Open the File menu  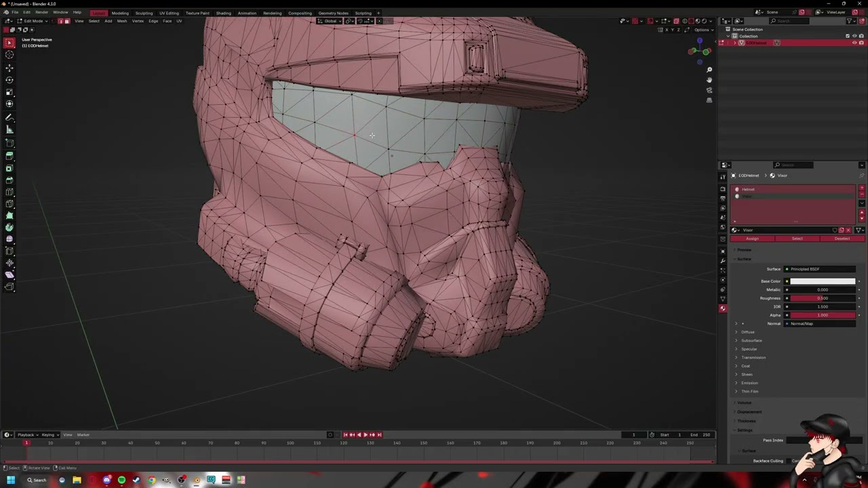click(15, 13)
